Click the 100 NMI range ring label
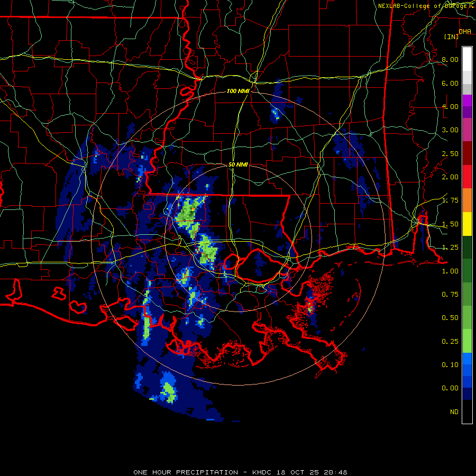 238,91
